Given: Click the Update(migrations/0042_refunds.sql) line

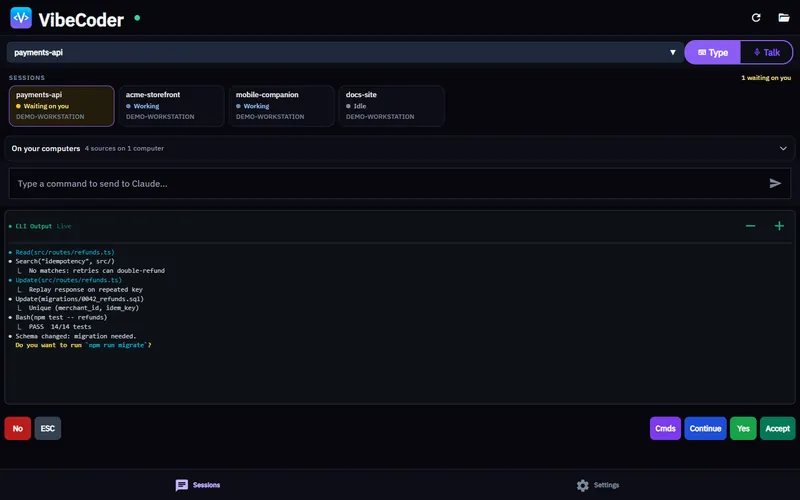Looking at the screenshot, I should click(80, 298).
